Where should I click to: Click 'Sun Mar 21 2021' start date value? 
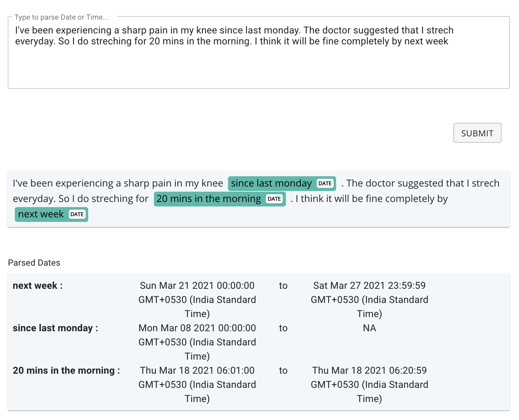click(x=197, y=286)
